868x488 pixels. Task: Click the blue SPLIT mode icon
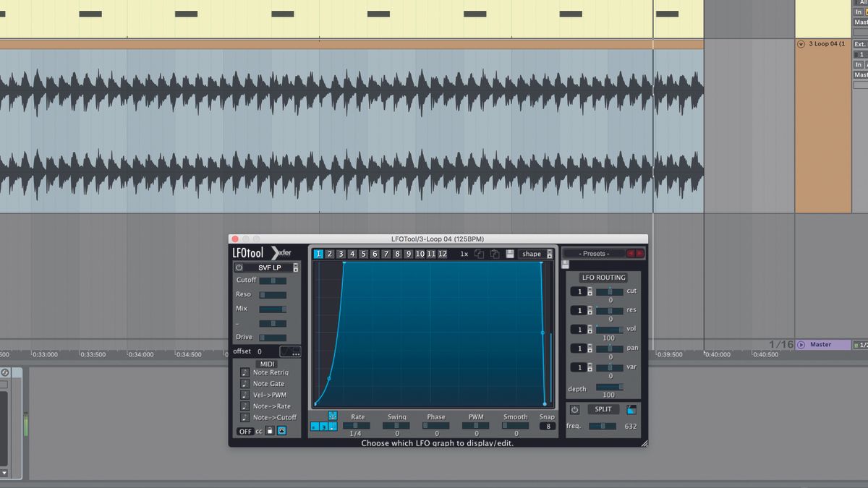(630, 409)
